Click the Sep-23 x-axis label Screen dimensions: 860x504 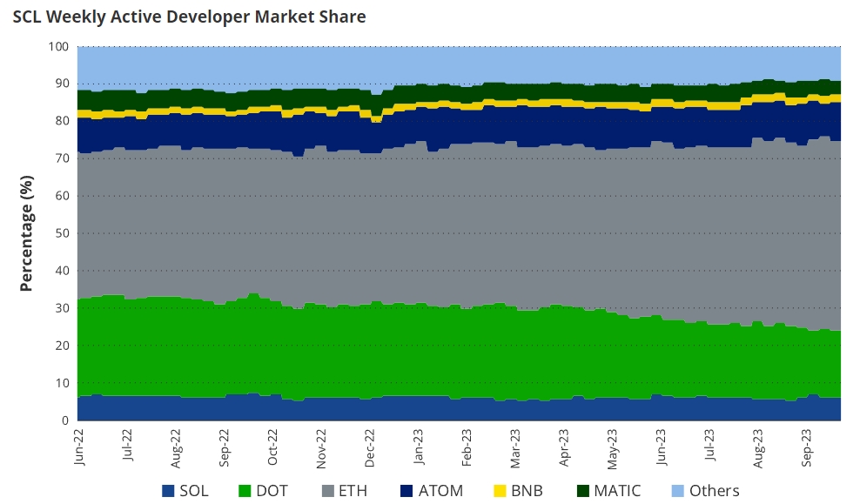pos(806,447)
